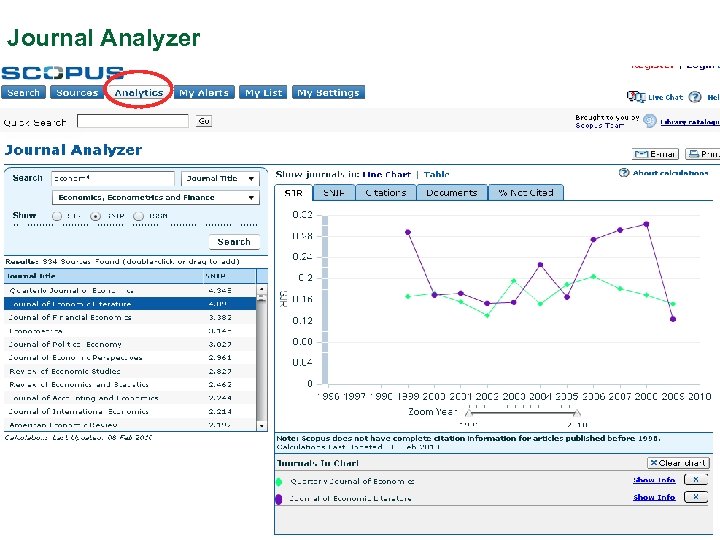This screenshot has height=540, width=720.
Task: Open My Settings tab
Action: click(328, 92)
